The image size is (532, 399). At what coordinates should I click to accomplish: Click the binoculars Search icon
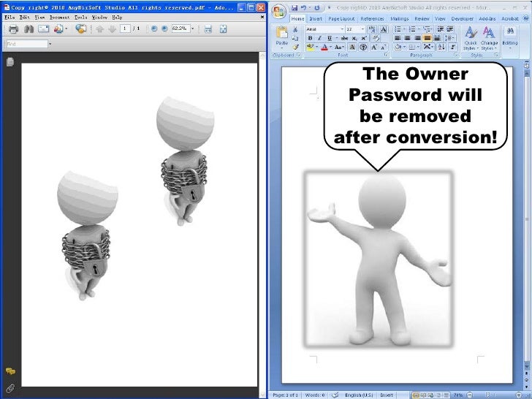pyautogui.click(x=28, y=29)
